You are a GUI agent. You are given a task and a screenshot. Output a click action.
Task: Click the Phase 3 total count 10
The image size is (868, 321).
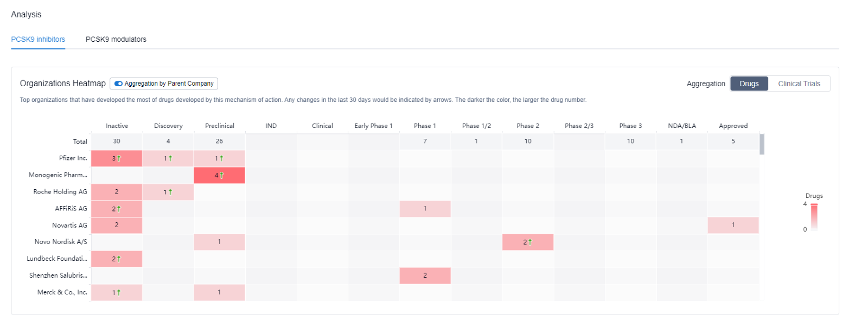click(x=630, y=141)
